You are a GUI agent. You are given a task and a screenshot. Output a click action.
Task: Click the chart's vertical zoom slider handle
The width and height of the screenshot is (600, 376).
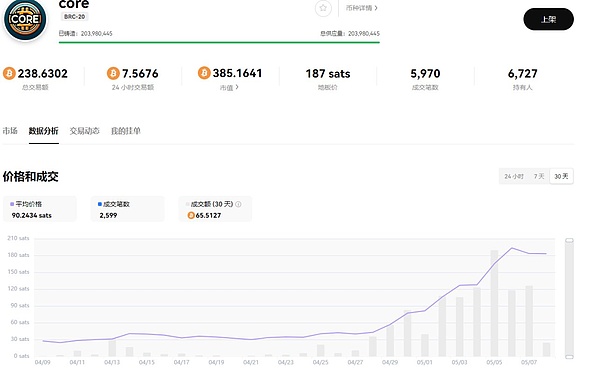click(569, 241)
